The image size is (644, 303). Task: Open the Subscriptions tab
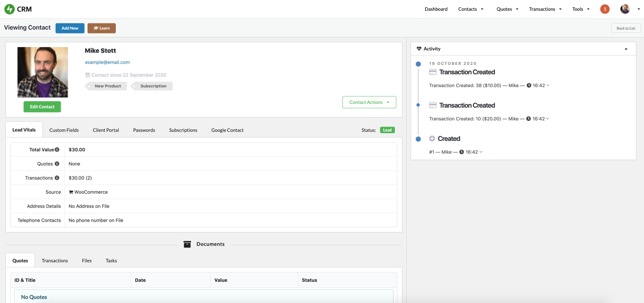(x=183, y=130)
